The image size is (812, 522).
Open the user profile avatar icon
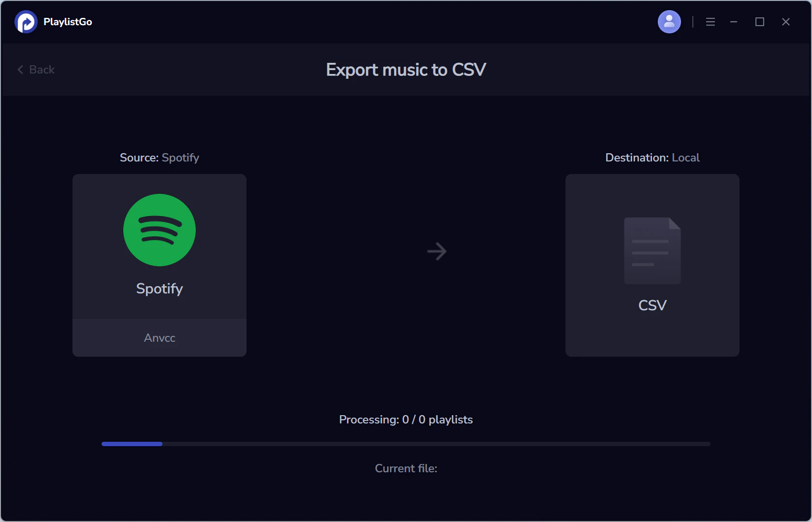pos(669,21)
